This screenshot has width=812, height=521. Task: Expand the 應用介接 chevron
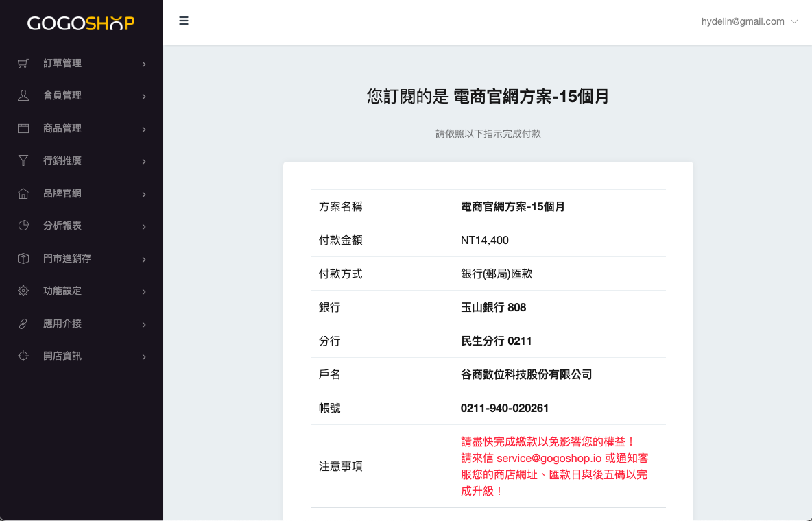(x=144, y=324)
